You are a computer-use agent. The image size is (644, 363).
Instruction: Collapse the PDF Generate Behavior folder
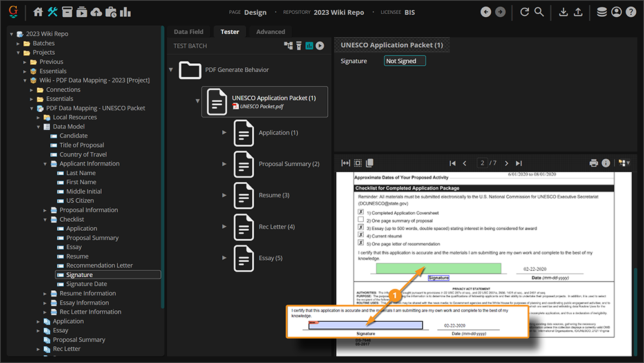[x=171, y=70]
